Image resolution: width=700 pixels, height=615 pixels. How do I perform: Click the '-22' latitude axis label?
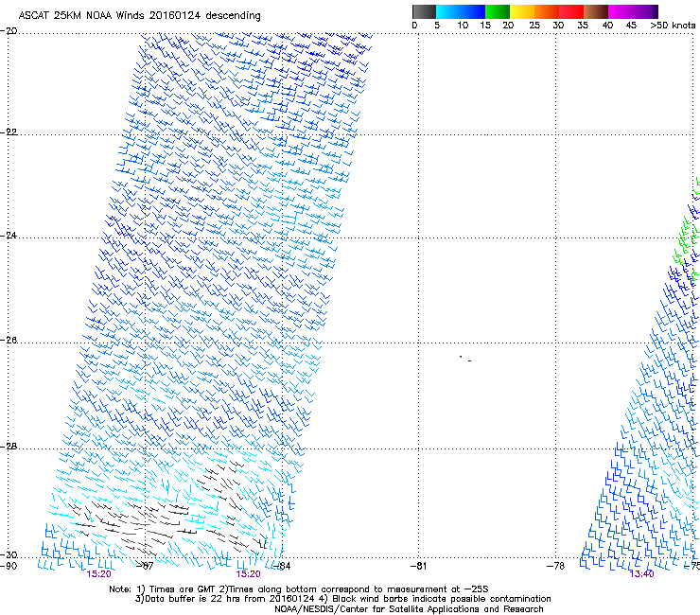(9, 132)
